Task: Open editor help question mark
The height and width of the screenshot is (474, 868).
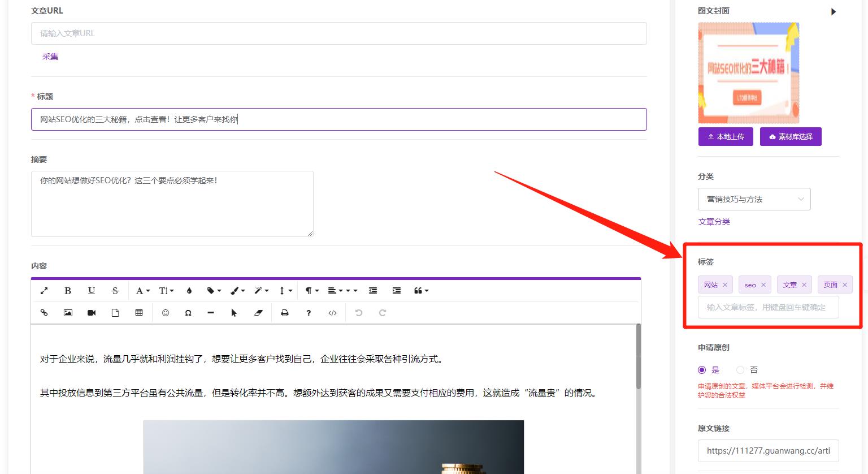Action: click(x=309, y=313)
